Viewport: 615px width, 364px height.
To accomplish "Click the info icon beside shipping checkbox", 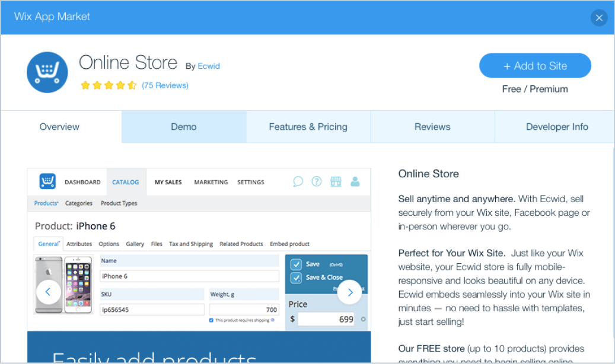I will (273, 320).
